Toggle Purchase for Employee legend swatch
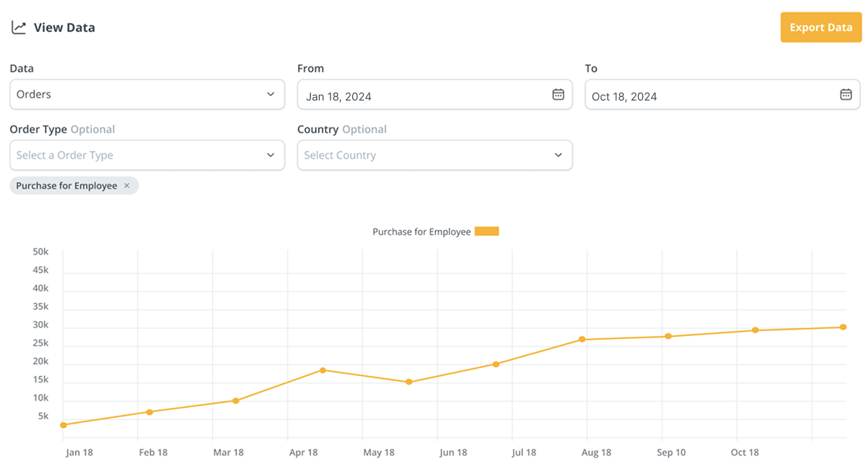 click(x=487, y=232)
